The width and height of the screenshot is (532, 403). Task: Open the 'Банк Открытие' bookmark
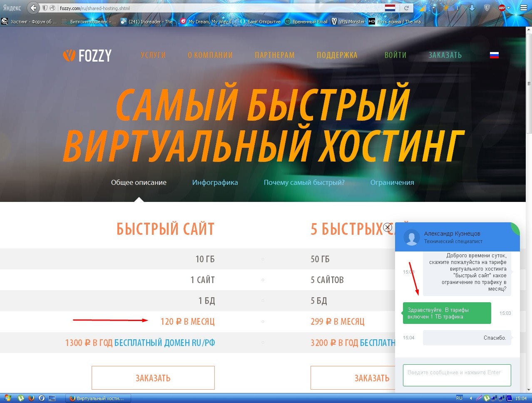click(x=260, y=22)
